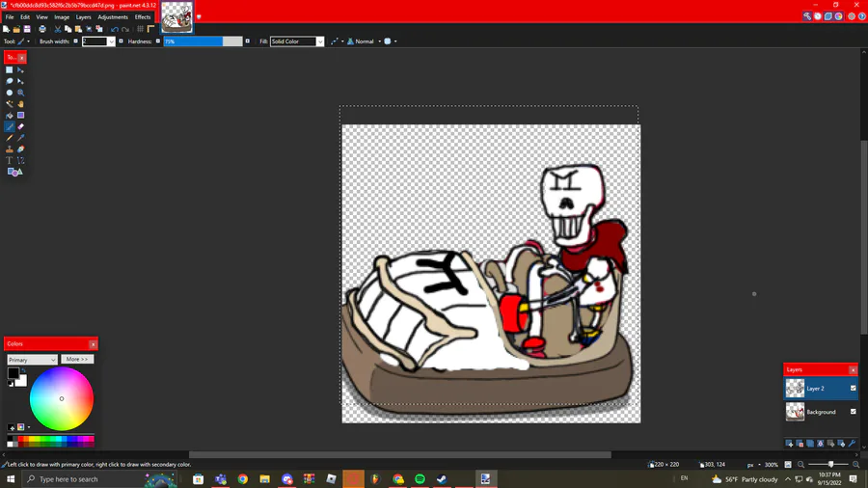The width and height of the screenshot is (868, 488).
Task: Select the Layer 2 thumbnail
Action: tap(795, 388)
